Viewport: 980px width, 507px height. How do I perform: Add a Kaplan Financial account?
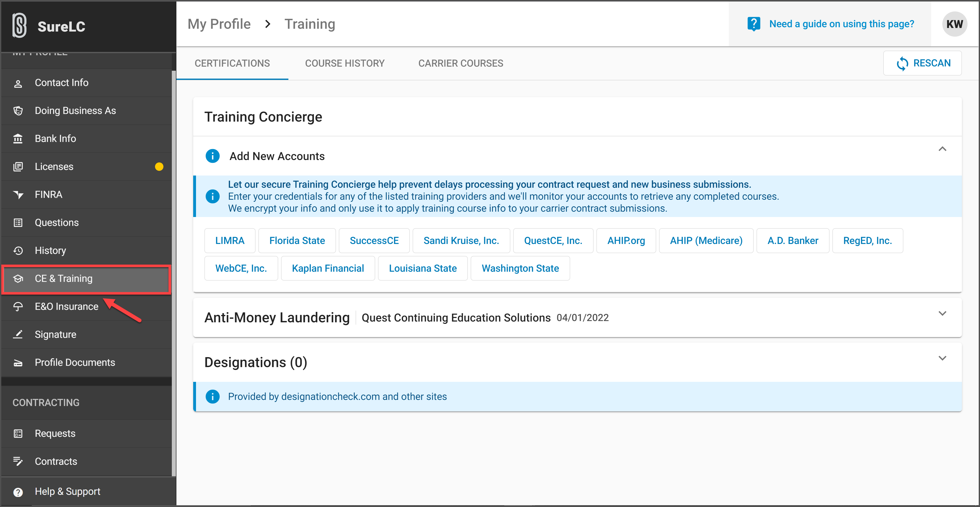(328, 269)
